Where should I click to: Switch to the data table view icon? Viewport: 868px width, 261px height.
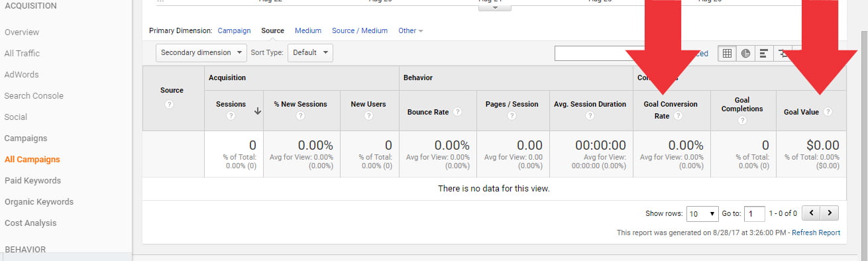click(x=727, y=54)
